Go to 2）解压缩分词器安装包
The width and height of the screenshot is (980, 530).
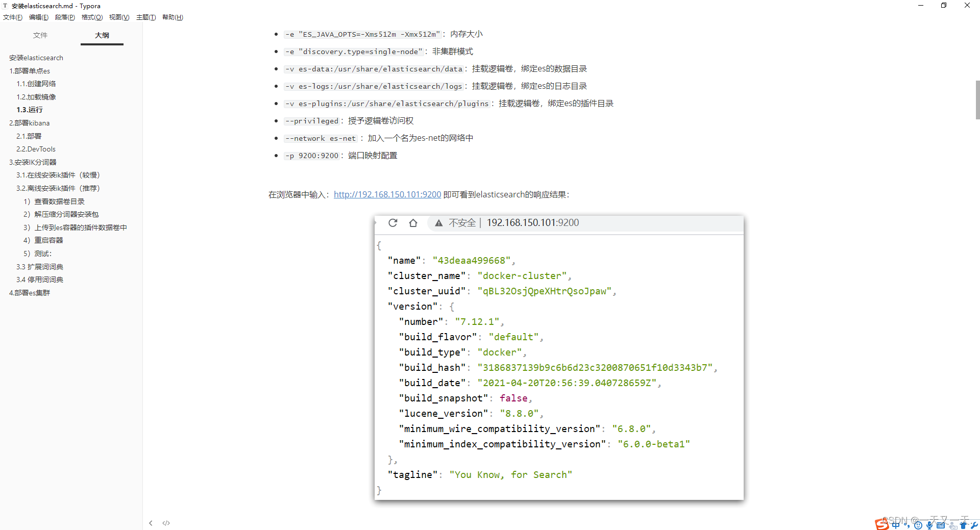[61, 214]
